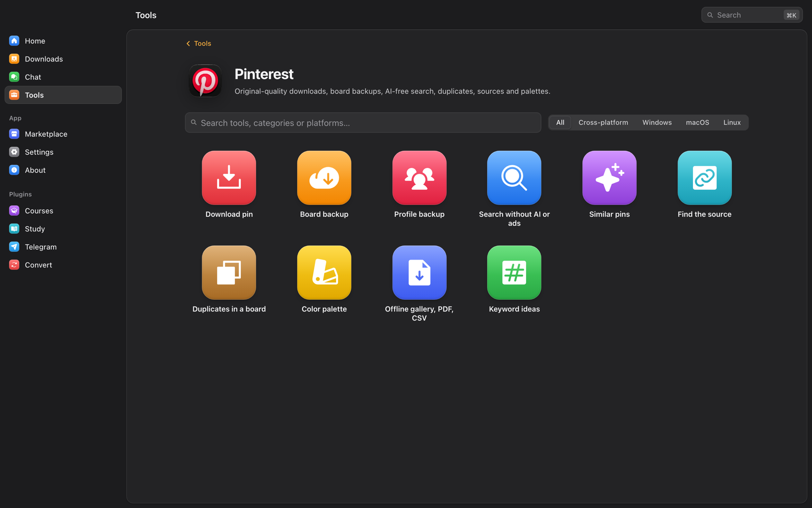Click the Tools briefcase sidebar icon
Screen dimensions: 812x508
pos(14,95)
